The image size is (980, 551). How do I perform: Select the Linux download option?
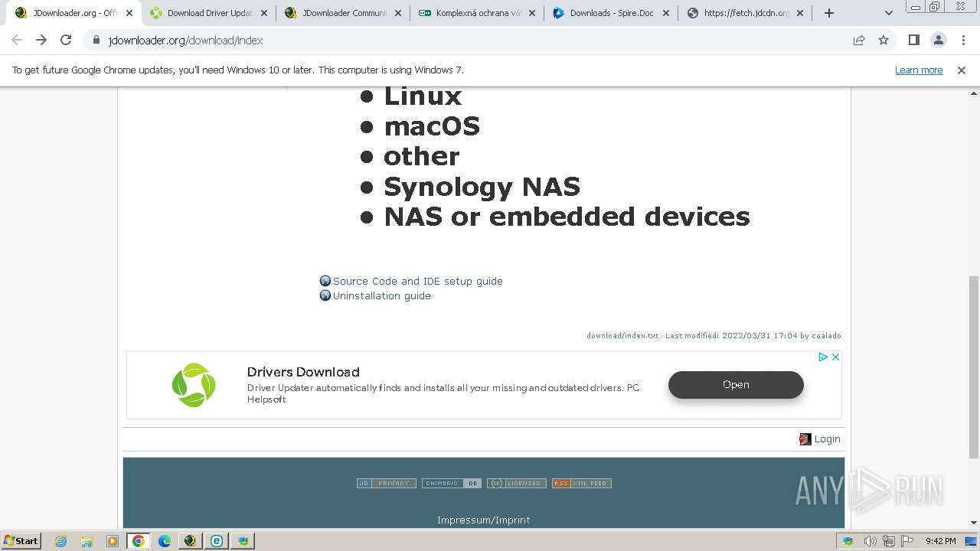point(423,96)
